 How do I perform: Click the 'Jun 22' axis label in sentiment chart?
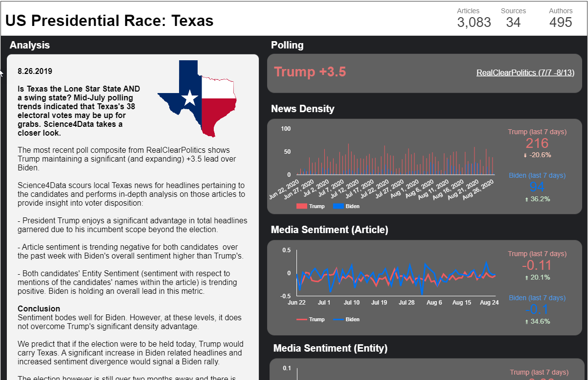click(x=296, y=303)
